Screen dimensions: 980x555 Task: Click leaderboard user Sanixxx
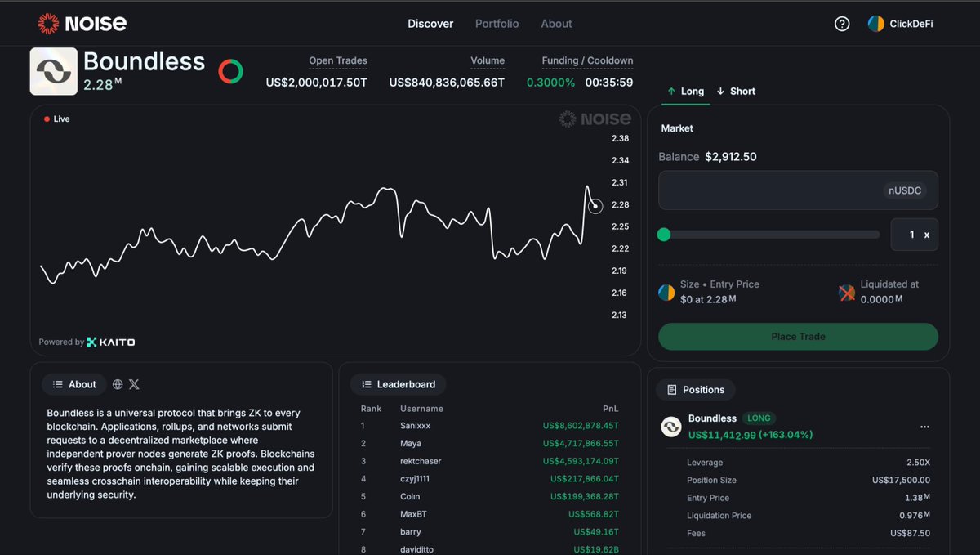tap(415, 426)
